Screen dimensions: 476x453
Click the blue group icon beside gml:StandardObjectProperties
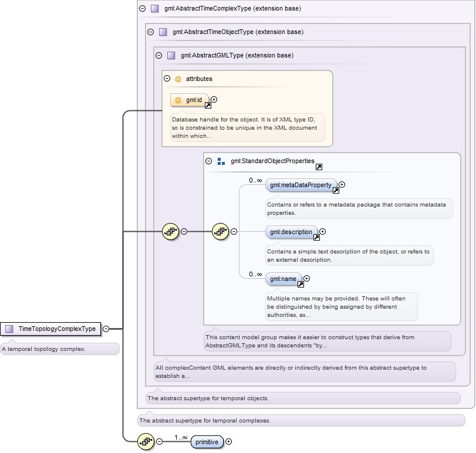point(221,161)
